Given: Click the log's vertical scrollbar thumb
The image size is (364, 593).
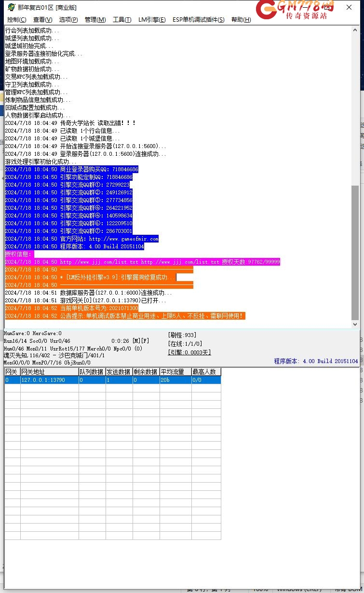Looking at the screenshot, I should pos(355,252).
